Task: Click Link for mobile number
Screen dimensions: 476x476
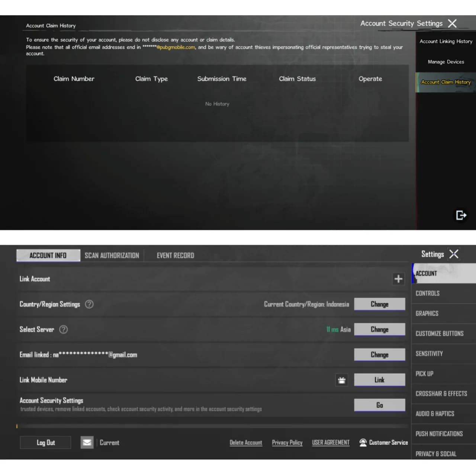Action: (380, 380)
